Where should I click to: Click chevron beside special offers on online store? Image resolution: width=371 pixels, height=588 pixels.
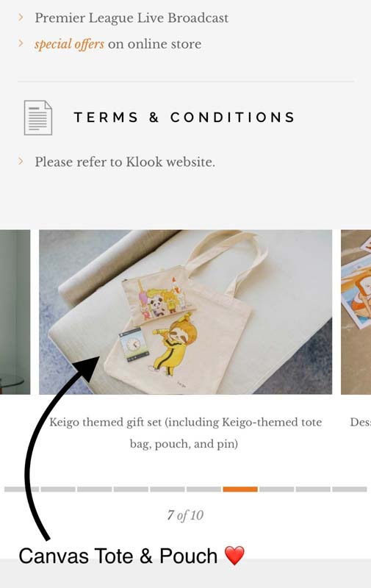click(21, 43)
